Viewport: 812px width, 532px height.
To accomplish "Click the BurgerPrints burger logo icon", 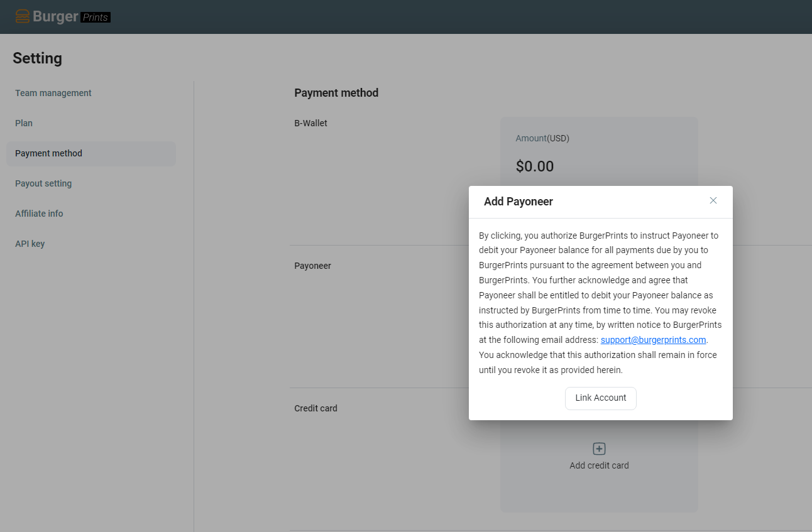I will click(23, 16).
